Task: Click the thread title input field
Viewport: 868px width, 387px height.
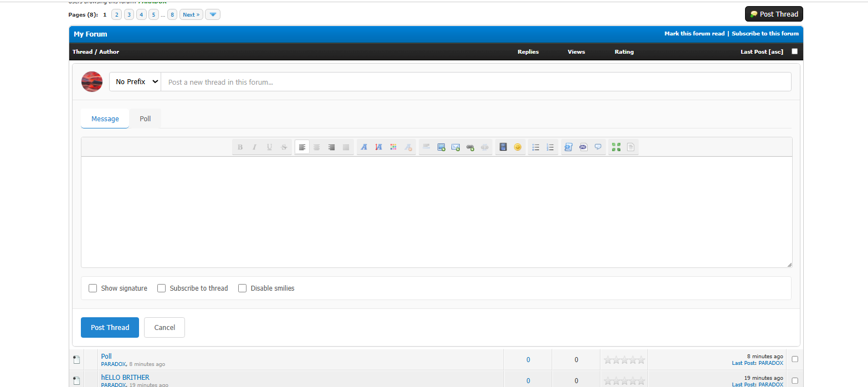Action: [x=475, y=82]
